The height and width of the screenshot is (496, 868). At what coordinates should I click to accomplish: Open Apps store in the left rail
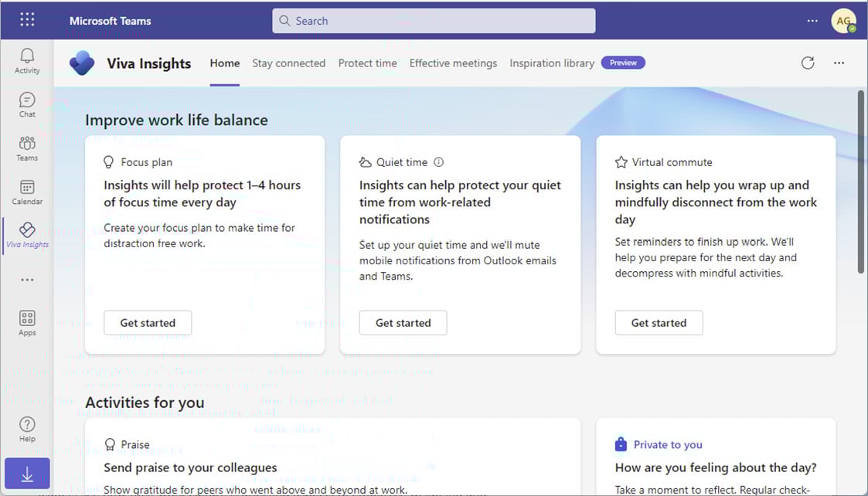pos(27,323)
